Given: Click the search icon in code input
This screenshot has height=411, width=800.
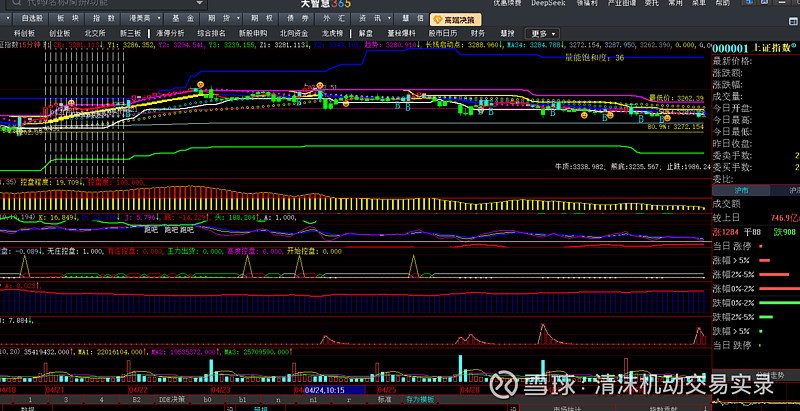Looking at the screenshot, I should tap(16, 5).
